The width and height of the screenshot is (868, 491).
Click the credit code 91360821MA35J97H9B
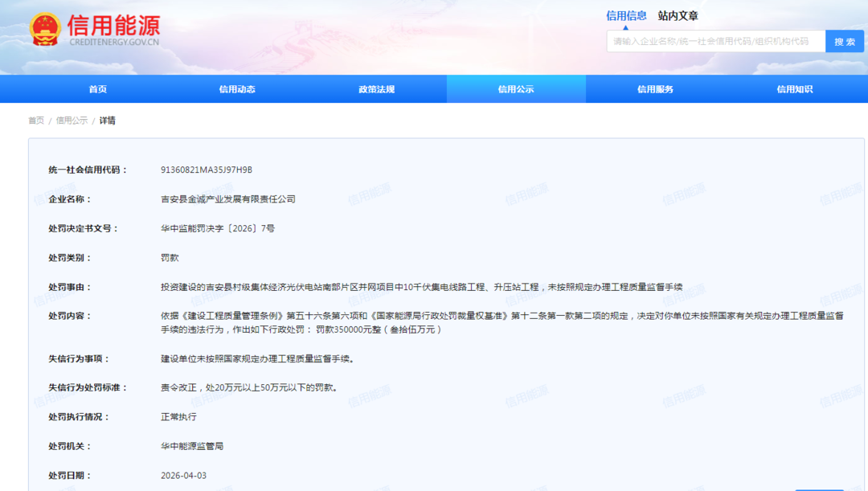207,170
